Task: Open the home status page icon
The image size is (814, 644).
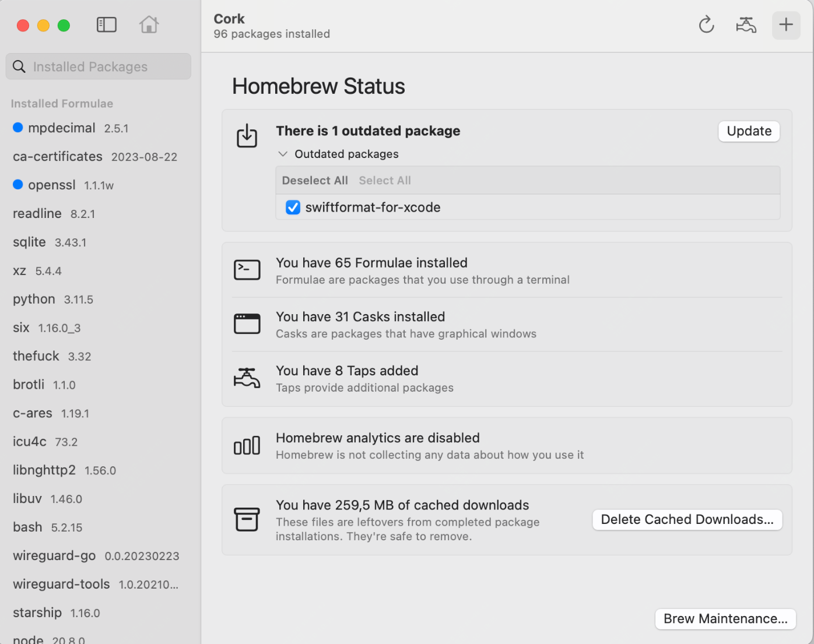Action: point(149,24)
